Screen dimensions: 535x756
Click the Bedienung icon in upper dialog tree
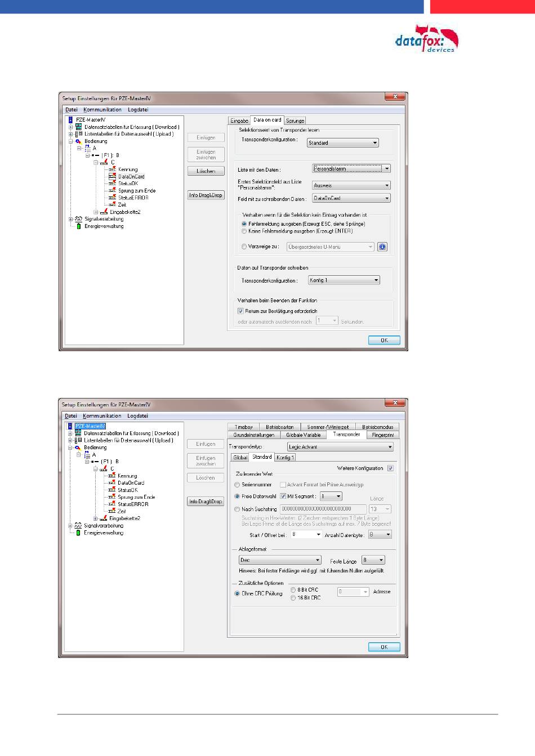[x=78, y=141]
